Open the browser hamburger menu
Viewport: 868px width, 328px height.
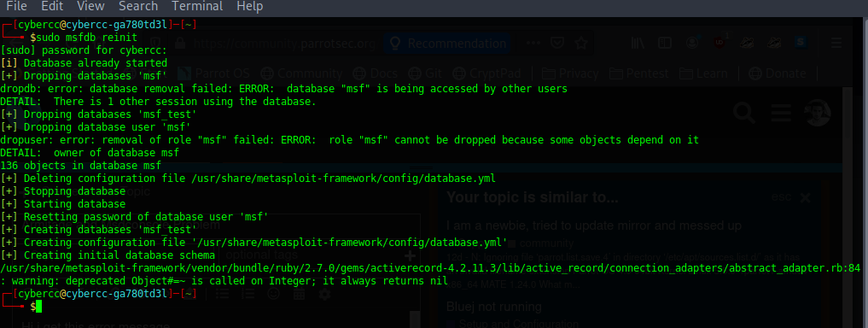pos(836,44)
